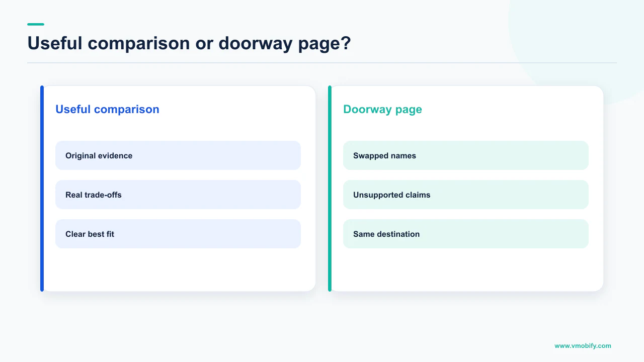
Task: Click the 'Same destination' item
Action: (x=466, y=234)
